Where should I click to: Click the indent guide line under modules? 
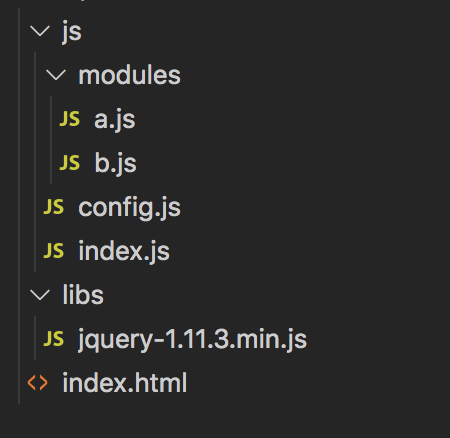[51, 140]
